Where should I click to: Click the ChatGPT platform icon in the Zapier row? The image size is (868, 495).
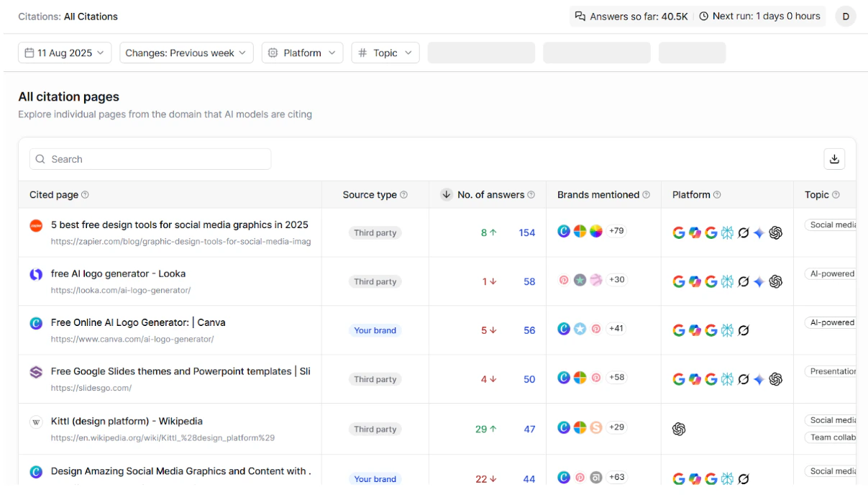point(776,232)
